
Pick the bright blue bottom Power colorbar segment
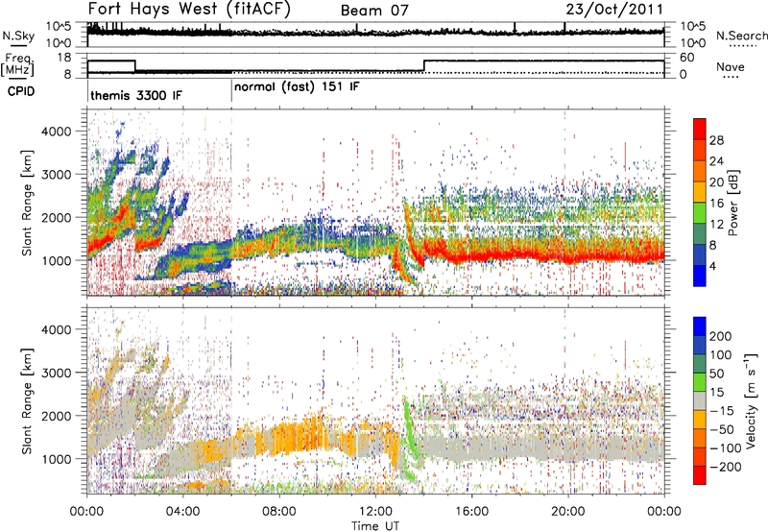pyautogui.click(x=700, y=276)
